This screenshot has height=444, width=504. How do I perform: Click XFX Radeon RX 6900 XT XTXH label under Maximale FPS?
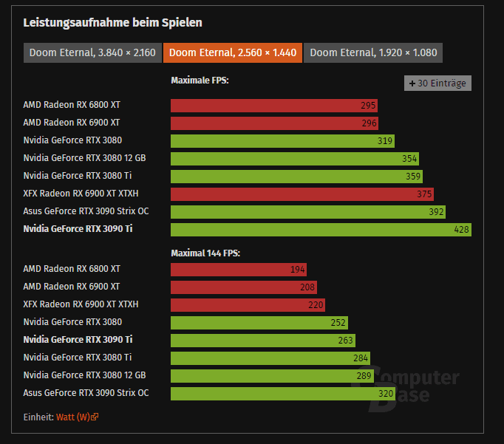click(81, 194)
